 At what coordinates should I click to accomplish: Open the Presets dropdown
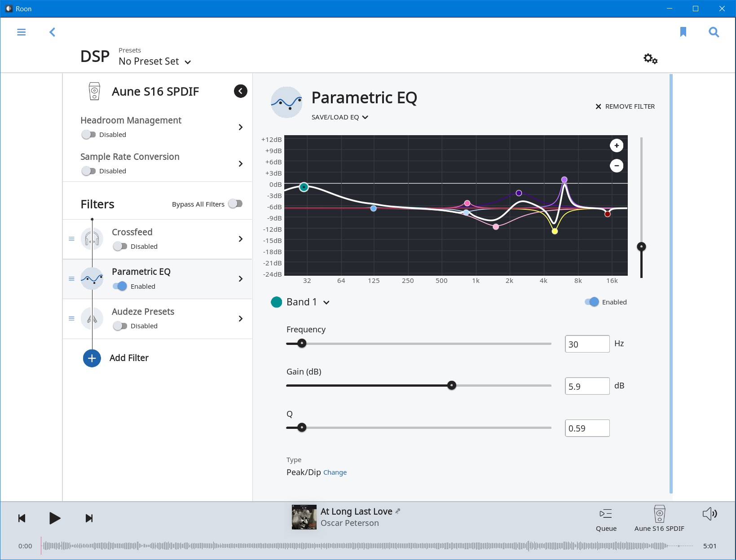coord(155,62)
